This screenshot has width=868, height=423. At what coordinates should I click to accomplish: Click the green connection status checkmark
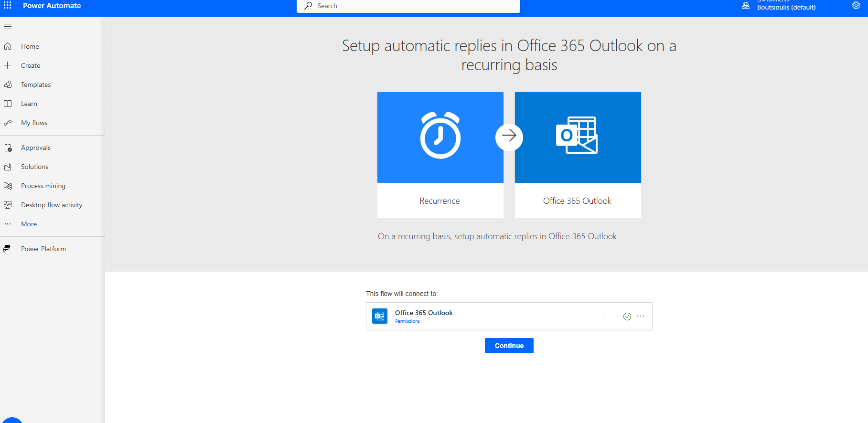[627, 317]
